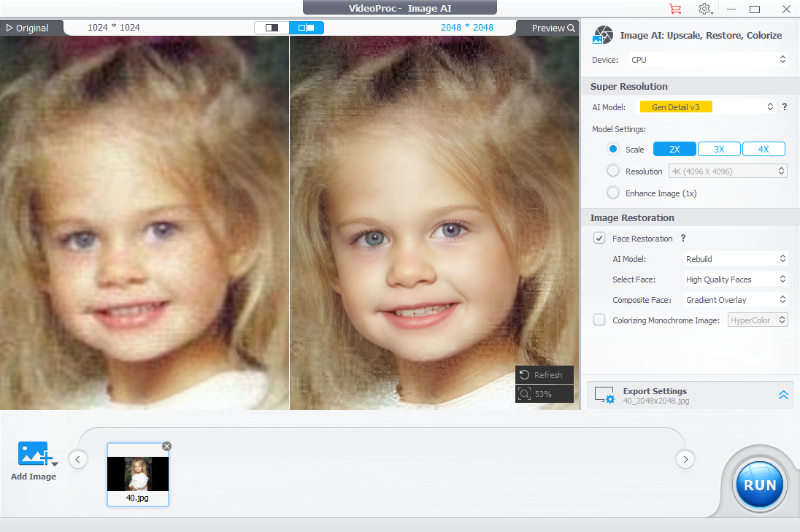The height and width of the screenshot is (532, 800).
Task: Switch to single view layout icon
Action: 272,28
